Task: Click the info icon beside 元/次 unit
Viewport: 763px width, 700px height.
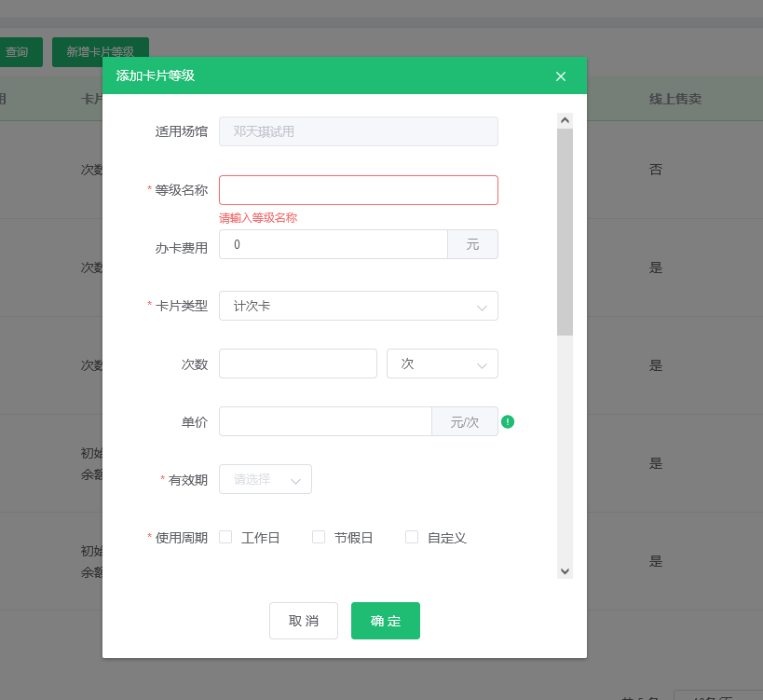Action: [x=507, y=421]
